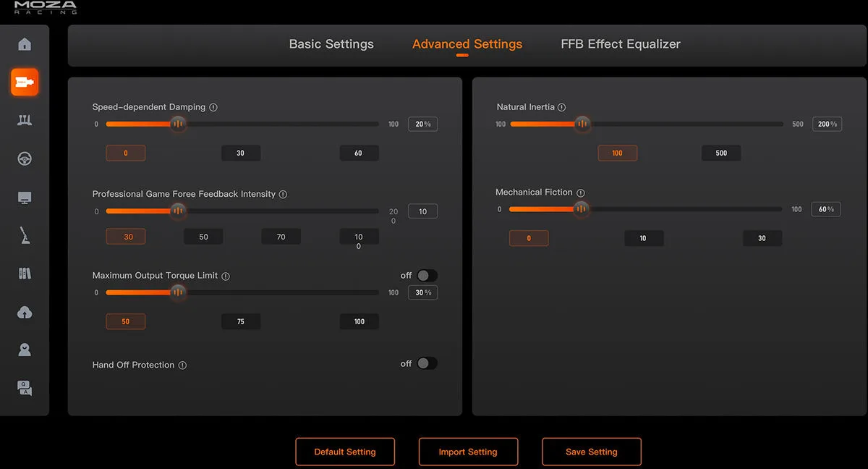Image resolution: width=868 pixels, height=469 pixels.
Task: Click the Natural Inertia slider handle
Action: [x=582, y=124]
